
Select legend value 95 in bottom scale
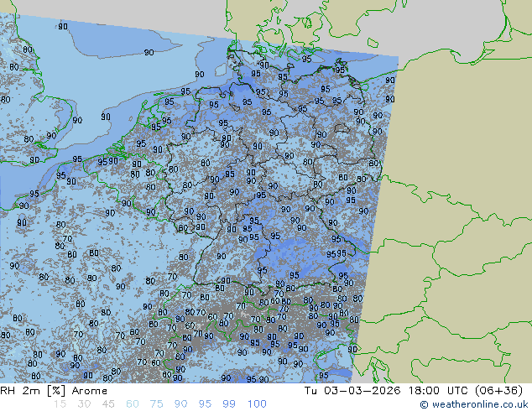pos(205,404)
